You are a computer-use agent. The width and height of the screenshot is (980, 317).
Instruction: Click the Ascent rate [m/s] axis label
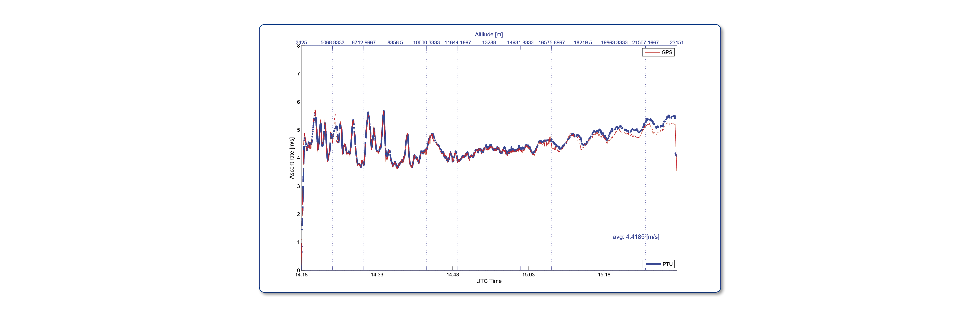point(292,158)
